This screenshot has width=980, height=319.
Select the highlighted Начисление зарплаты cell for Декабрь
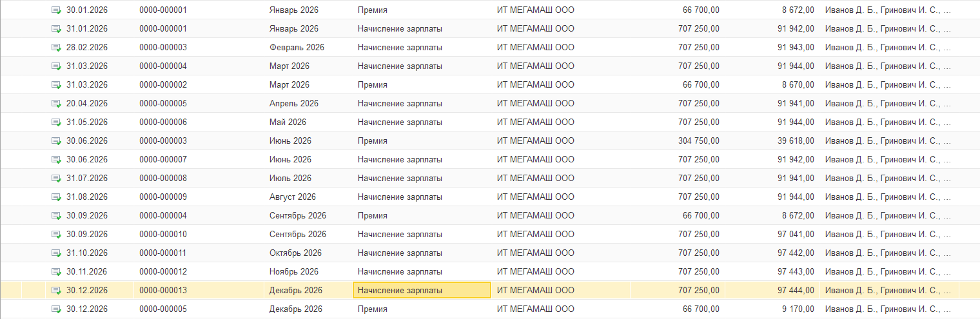[x=422, y=291]
